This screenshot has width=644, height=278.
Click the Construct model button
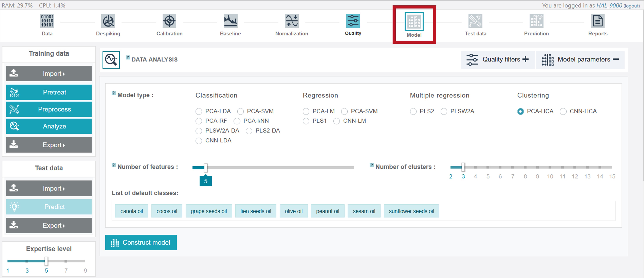(x=141, y=242)
